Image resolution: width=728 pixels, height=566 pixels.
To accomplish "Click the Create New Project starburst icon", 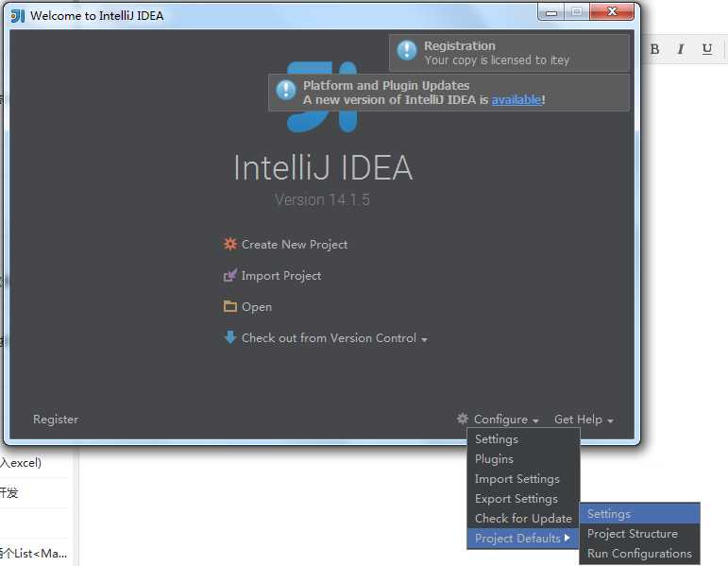I will click(229, 244).
